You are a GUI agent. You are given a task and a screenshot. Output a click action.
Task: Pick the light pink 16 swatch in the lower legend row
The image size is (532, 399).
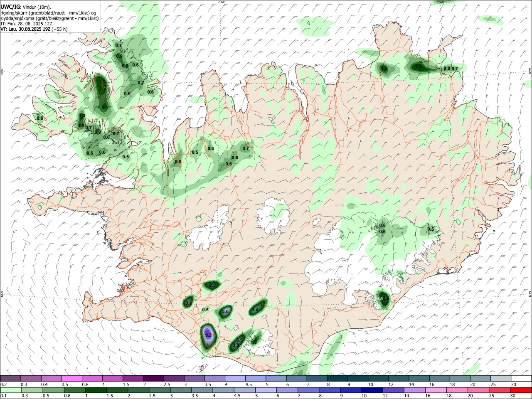pyautogui.click(x=436, y=390)
